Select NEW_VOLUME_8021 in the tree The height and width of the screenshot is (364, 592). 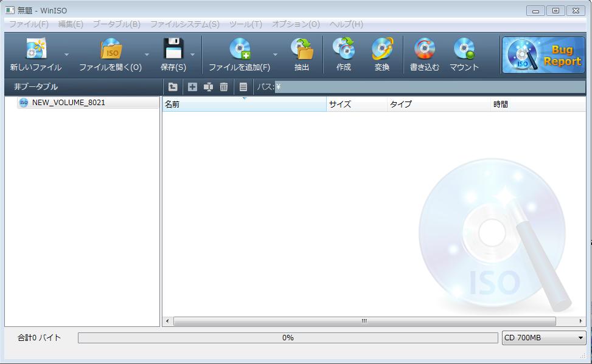point(68,103)
